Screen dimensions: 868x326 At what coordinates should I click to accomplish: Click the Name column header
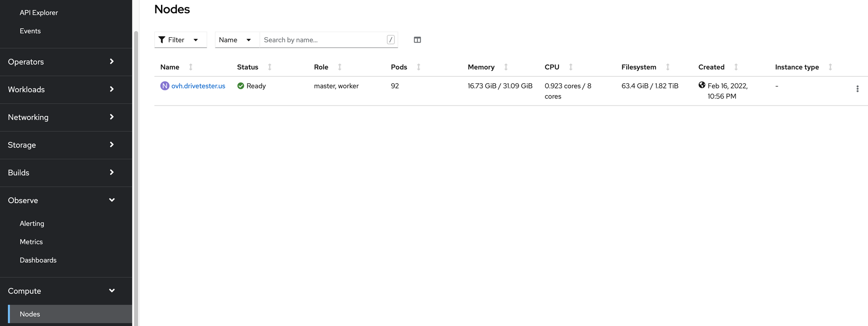pyautogui.click(x=170, y=67)
